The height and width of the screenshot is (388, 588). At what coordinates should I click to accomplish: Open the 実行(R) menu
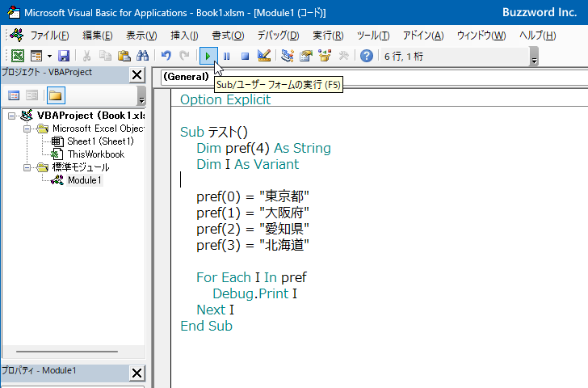pos(328,36)
